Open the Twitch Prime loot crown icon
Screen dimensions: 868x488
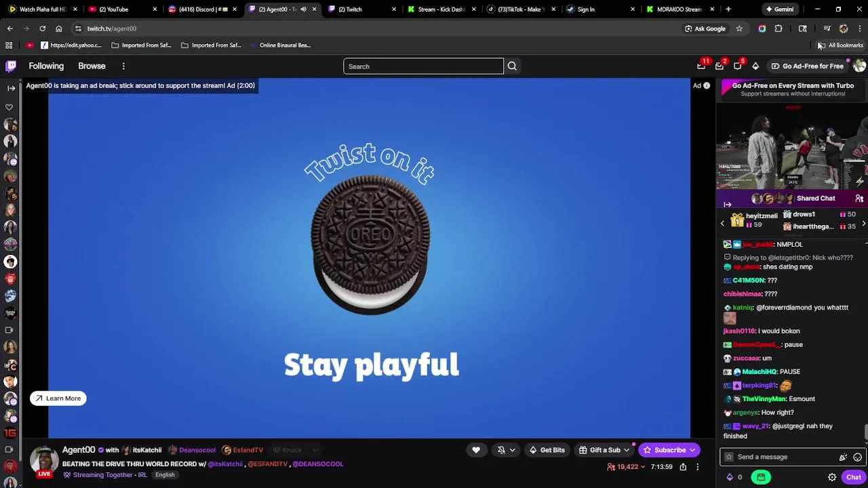point(701,66)
